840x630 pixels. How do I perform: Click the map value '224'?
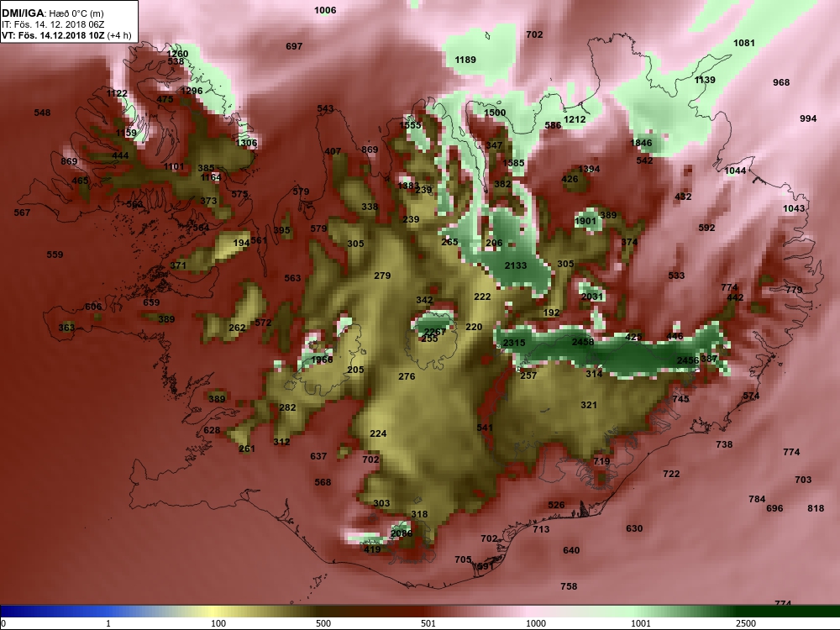click(378, 434)
